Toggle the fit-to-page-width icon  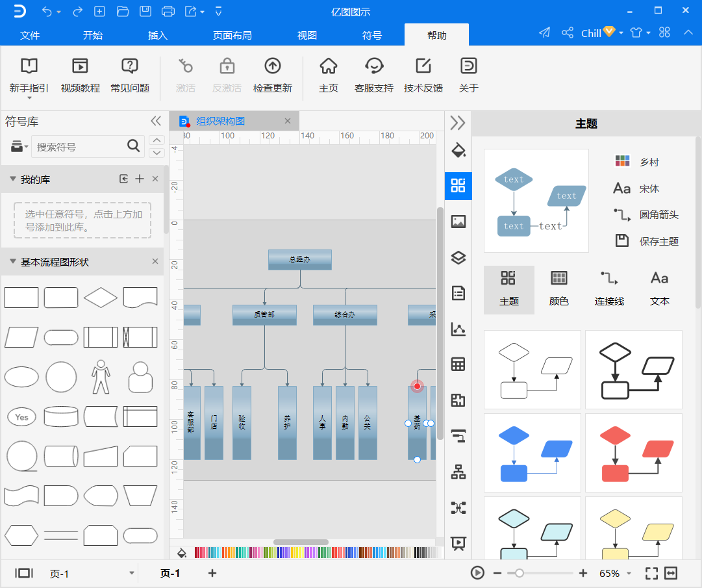pos(671,573)
